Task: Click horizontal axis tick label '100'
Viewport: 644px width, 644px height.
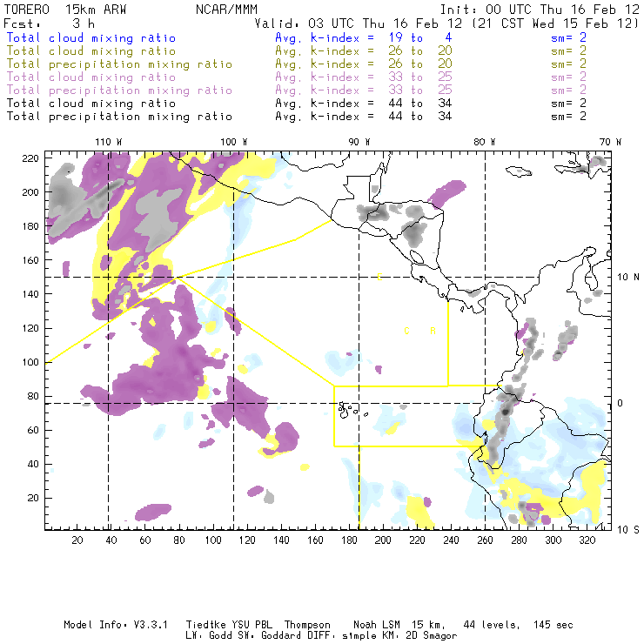Action: click(213, 540)
